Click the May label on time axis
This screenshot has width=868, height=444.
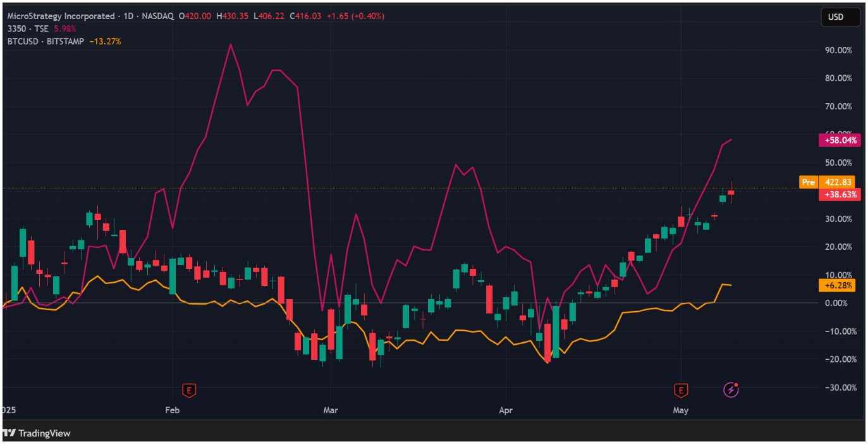pos(681,410)
